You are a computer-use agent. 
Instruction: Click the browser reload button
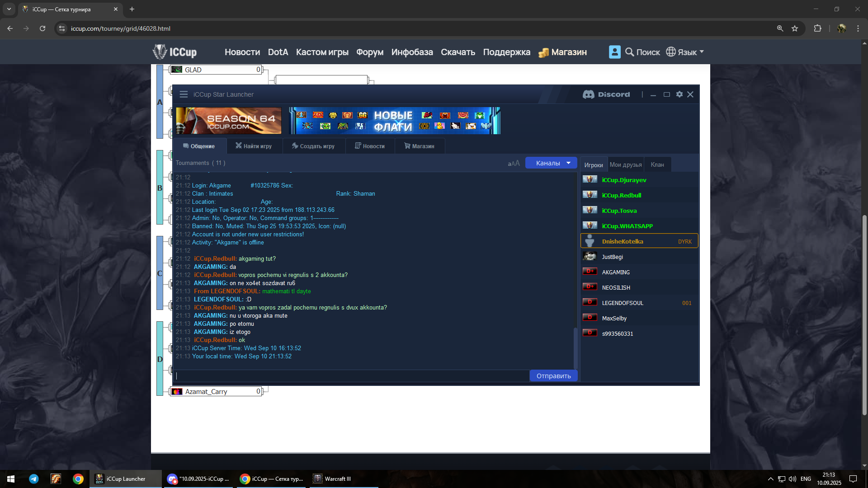[42, 28]
